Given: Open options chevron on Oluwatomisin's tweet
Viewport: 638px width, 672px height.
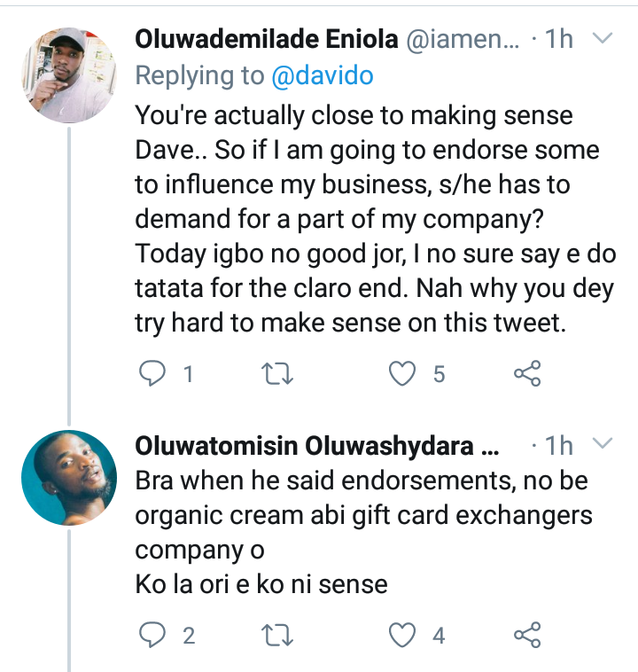Looking at the screenshot, I should 601,445.
